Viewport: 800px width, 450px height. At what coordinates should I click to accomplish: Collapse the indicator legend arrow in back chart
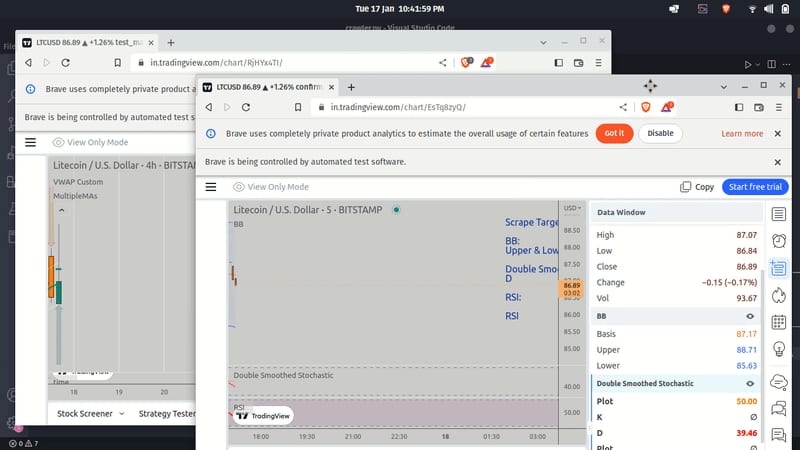[62, 210]
